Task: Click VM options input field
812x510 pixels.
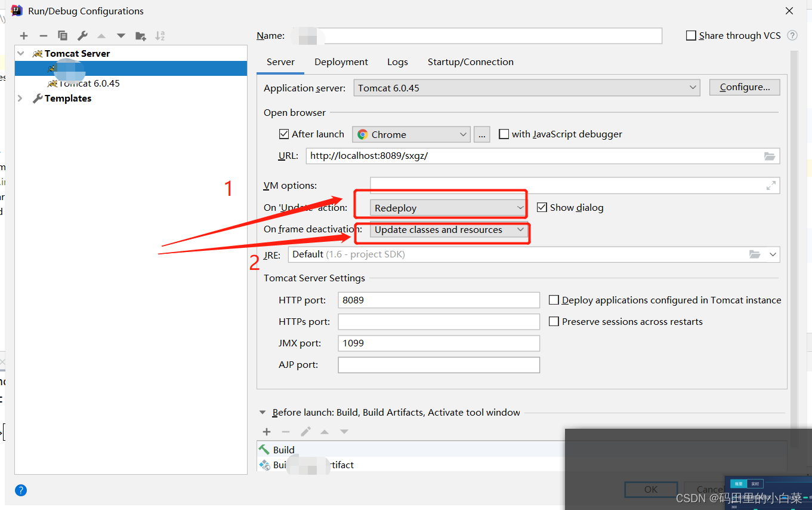Action: point(575,185)
